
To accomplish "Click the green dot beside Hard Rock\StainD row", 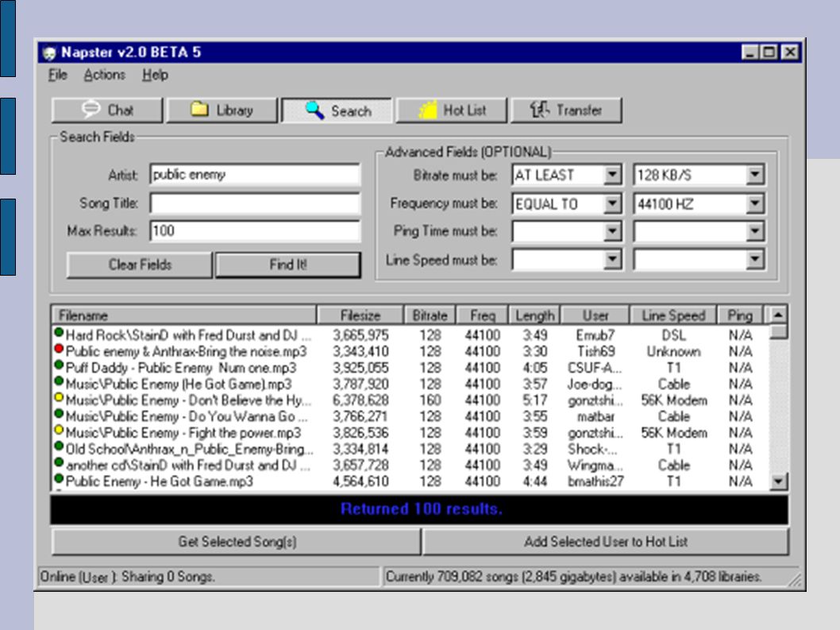I will 59,332.
